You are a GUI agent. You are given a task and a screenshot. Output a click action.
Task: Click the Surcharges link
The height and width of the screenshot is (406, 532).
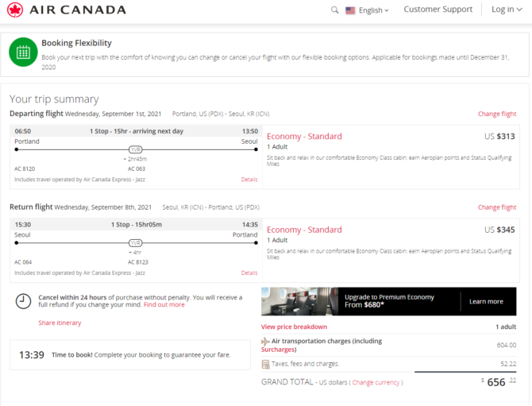pyautogui.click(x=279, y=350)
